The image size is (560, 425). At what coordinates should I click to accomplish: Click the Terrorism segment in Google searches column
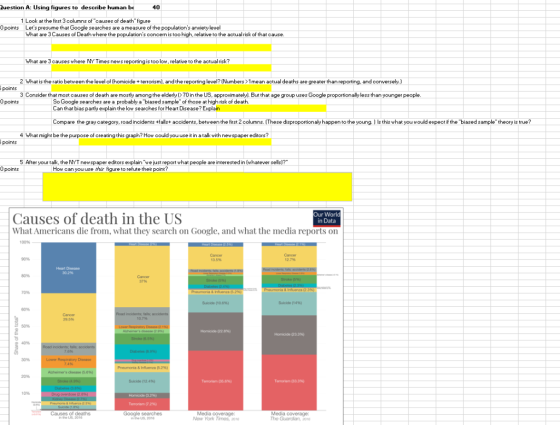click(142, 404)
